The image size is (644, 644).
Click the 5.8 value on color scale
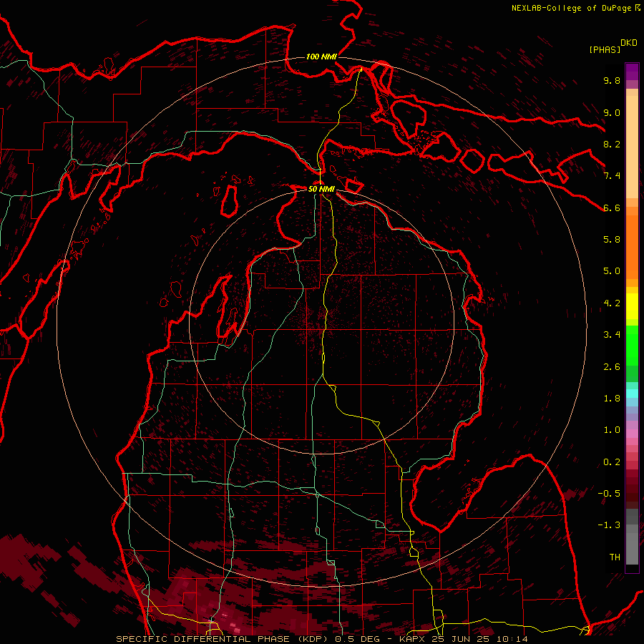(x=612, y=240)
